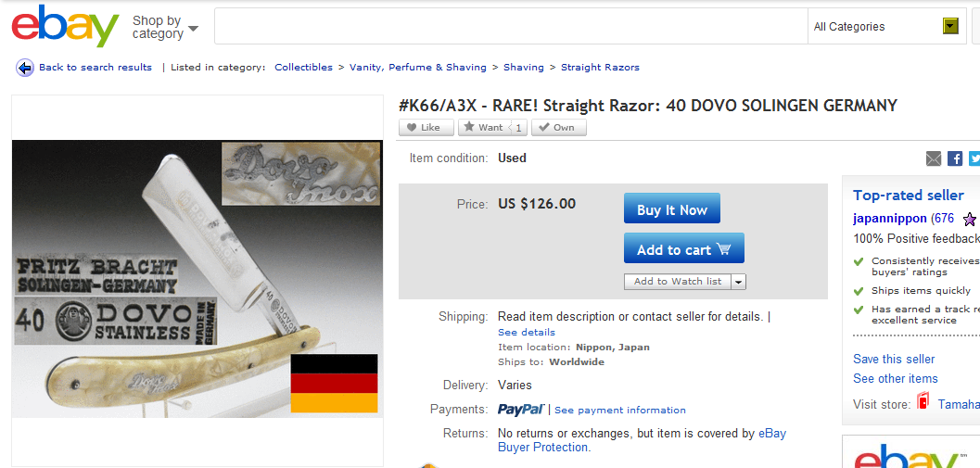Screen dimensions: 980x468
Task: Toggle the Own button
Action: [559, 128]
